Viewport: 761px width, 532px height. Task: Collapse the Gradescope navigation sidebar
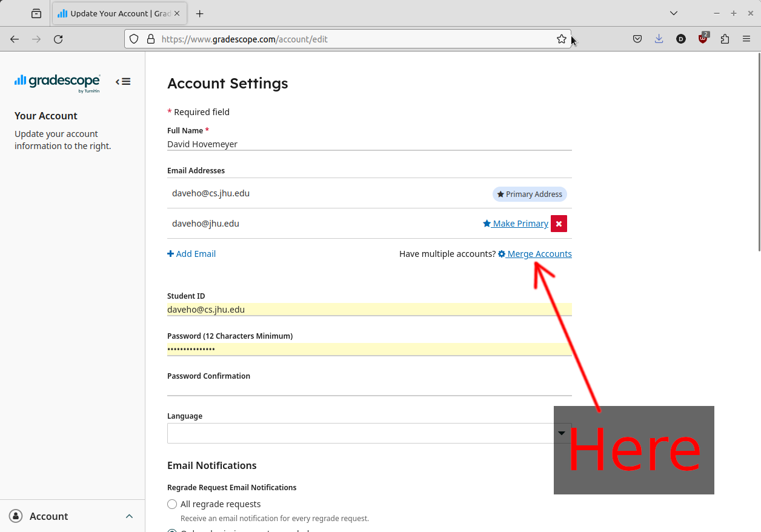(123, 81)
